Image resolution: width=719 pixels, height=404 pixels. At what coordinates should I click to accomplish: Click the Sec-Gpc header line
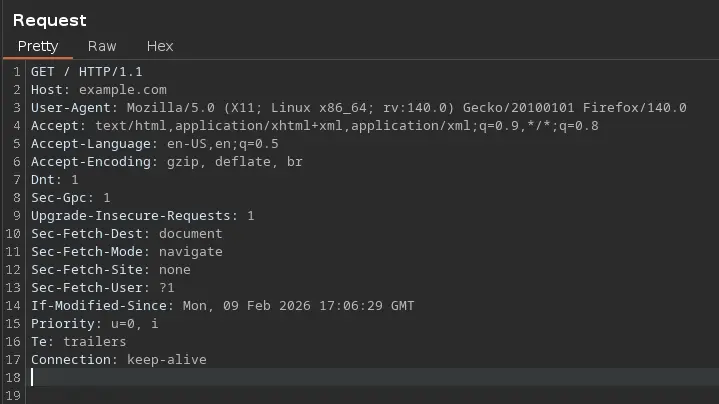(70, 198)
